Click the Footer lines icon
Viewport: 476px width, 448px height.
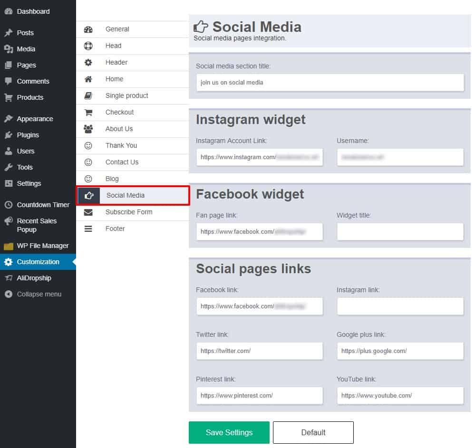88,229
